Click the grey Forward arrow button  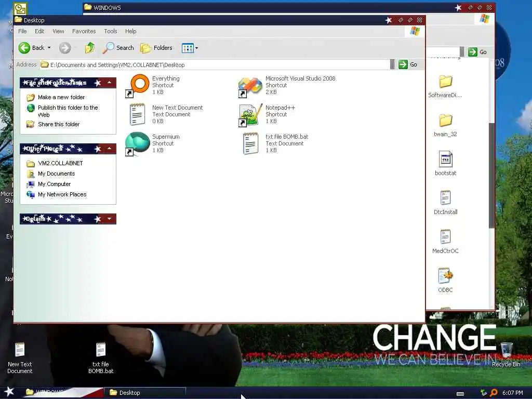tap(65, 48)
